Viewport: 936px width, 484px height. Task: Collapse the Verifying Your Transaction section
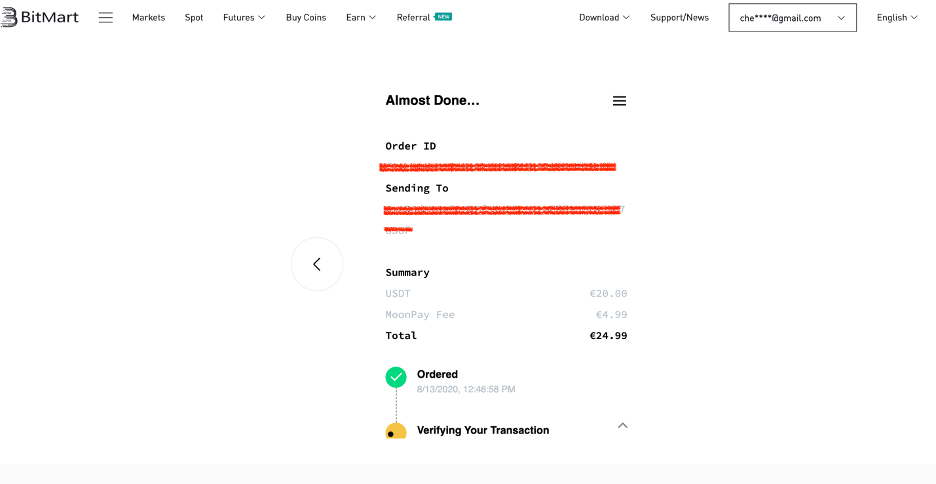[622, 425]
